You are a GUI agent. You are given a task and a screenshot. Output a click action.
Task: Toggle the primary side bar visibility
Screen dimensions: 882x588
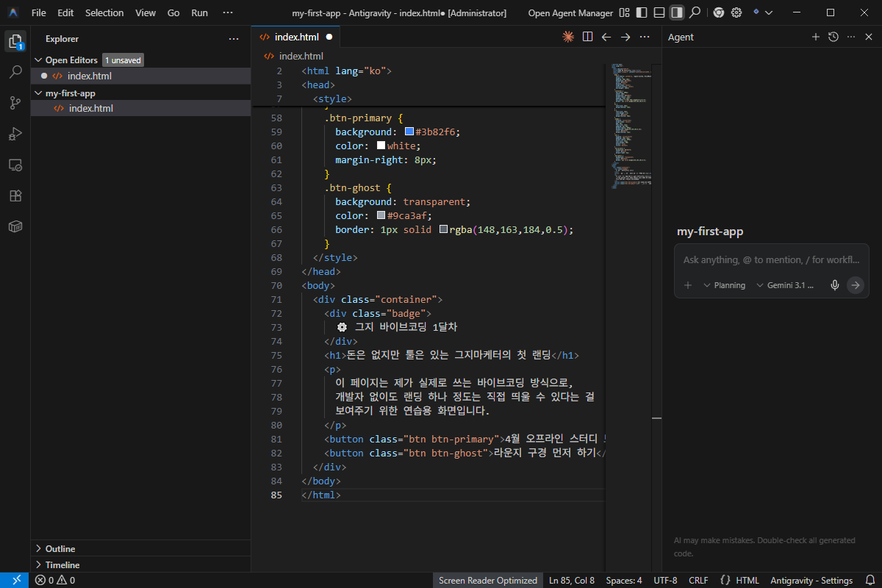click(x=642, y=12)
